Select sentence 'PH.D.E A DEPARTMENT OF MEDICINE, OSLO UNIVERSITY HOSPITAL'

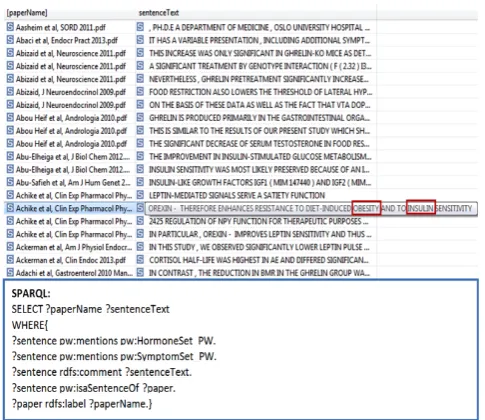coord(260,27)
